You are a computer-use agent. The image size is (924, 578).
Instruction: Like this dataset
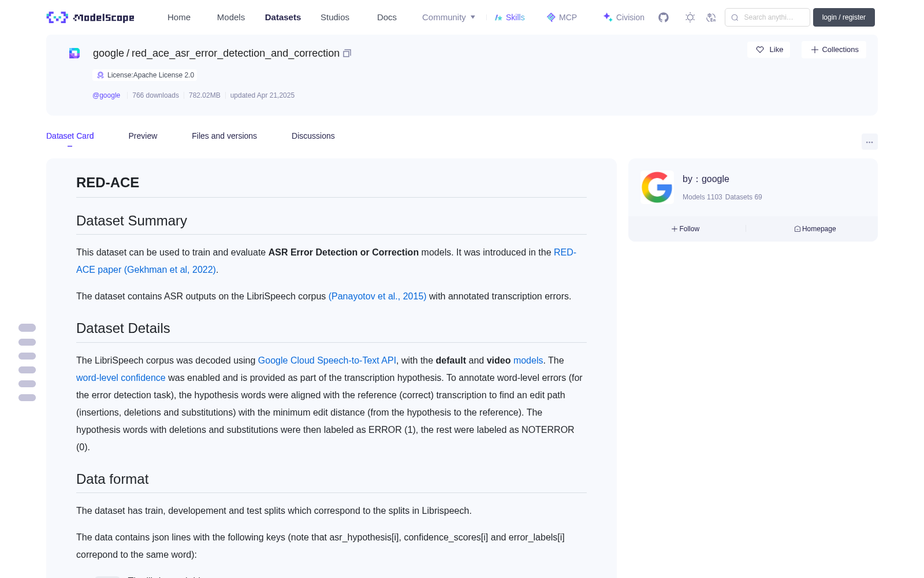(769, 50)
